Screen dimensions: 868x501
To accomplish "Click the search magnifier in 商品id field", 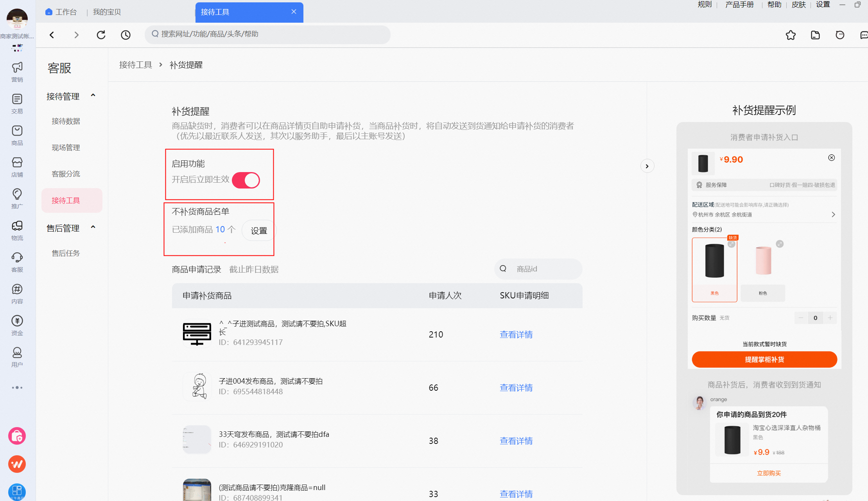I will (x=503, y=269).
